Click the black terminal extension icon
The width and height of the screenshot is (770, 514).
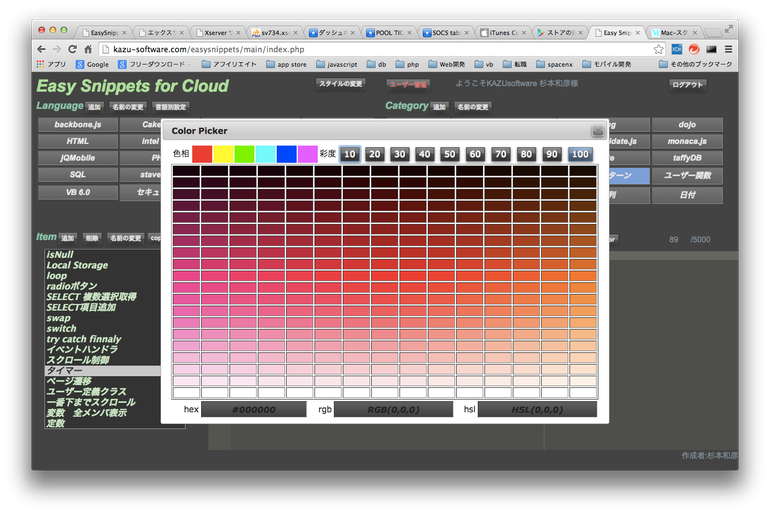point(711,49)
